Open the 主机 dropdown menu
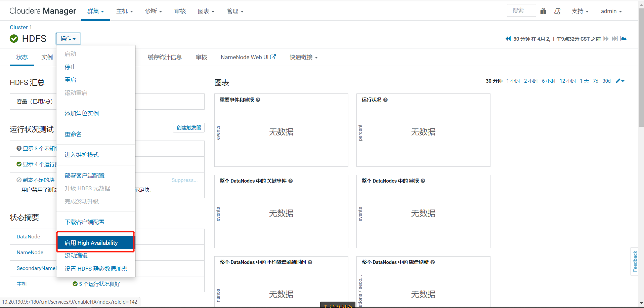 click(x=125, y=11)
